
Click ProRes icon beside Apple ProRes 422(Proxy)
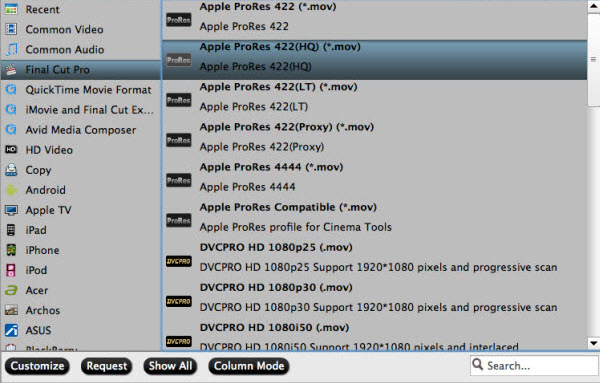pyautogui.click(x=179, y=140)
